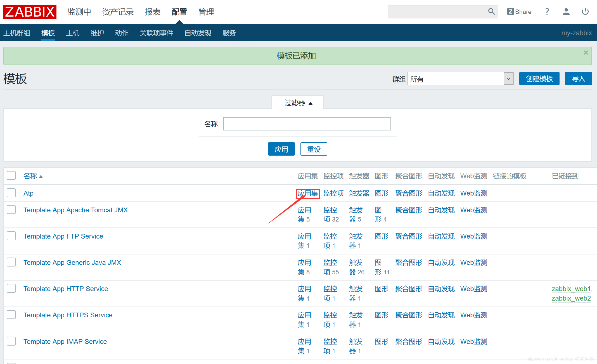Open Atp 应用集 link

pyautogui.click(x=308, y=193)
